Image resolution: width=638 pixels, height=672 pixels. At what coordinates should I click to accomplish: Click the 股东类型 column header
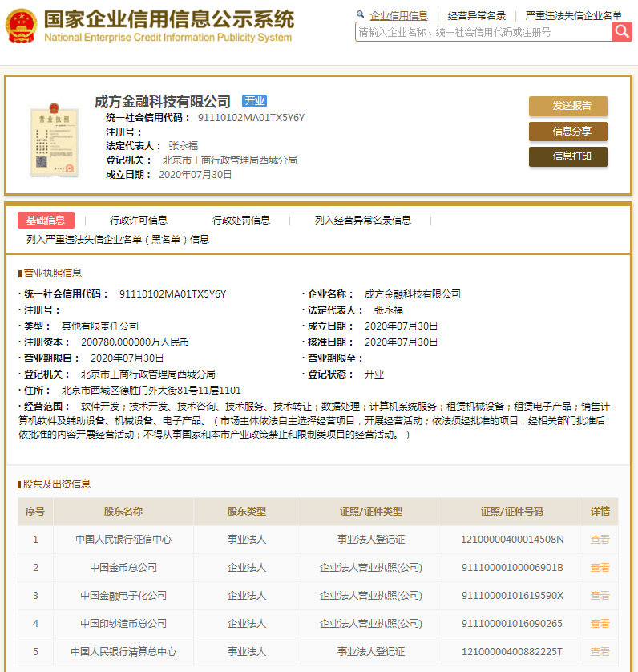(247, 512)
